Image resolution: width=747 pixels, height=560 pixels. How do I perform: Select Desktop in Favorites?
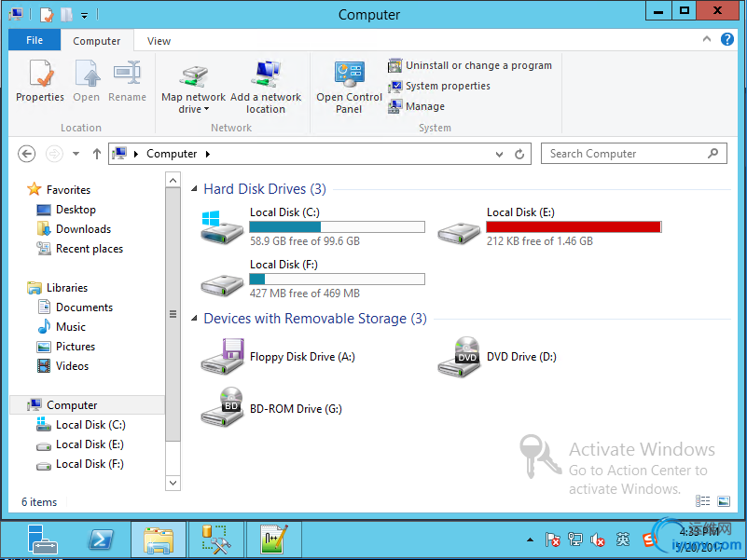(x=66, y=210)
